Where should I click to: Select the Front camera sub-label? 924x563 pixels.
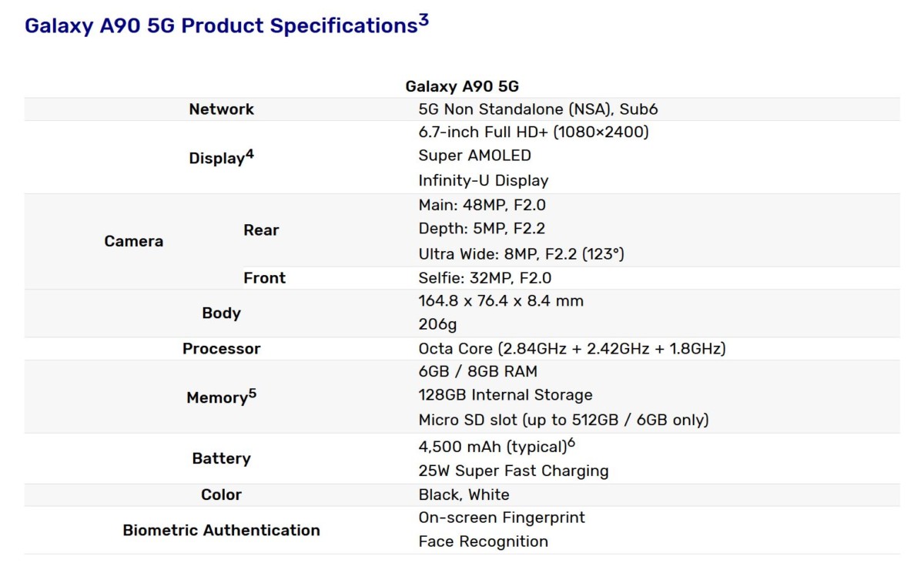pos(264,278)
